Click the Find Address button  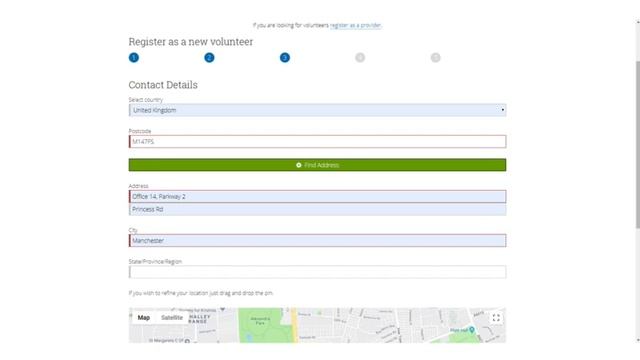318,165
